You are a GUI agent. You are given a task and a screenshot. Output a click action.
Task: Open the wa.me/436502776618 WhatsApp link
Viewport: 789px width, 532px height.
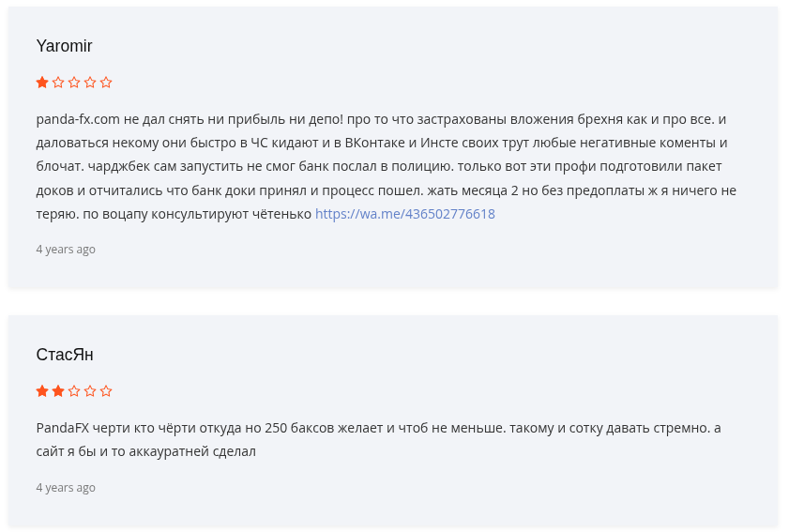404,214
